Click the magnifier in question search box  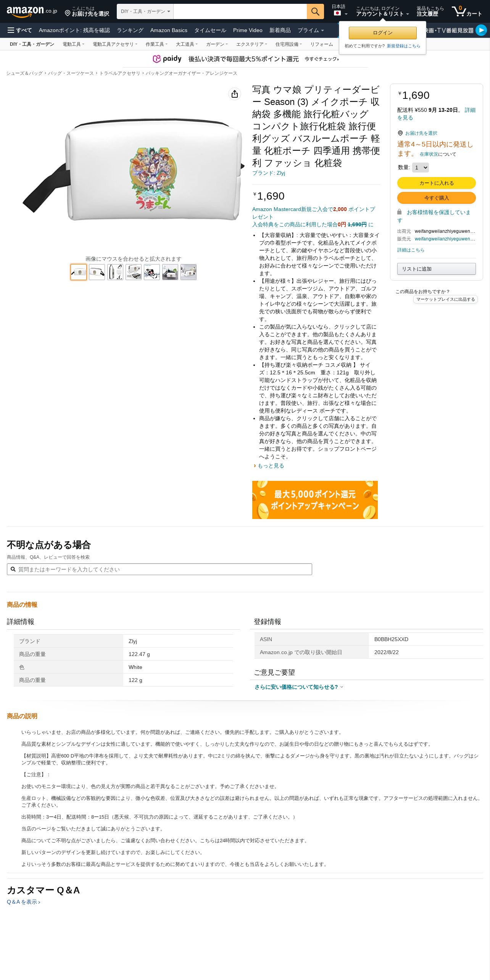coord(13,569)
